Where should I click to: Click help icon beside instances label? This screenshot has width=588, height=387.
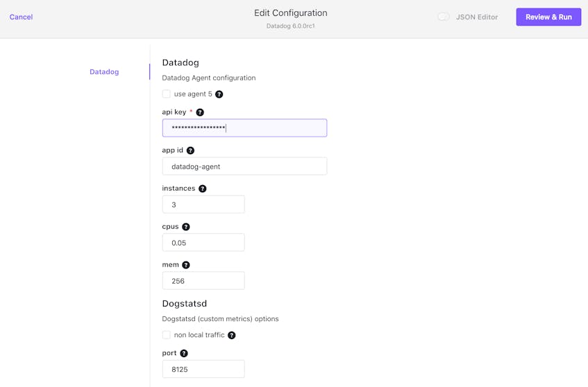pyautogui.click(x=203, y=189)
